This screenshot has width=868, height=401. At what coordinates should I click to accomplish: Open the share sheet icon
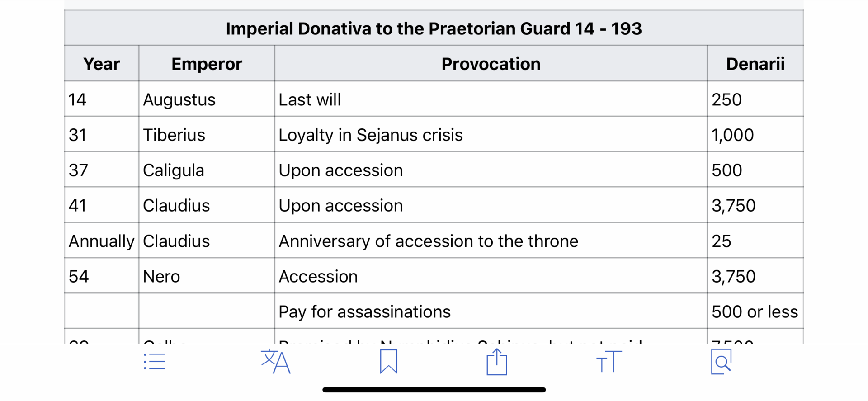(497, 362)
